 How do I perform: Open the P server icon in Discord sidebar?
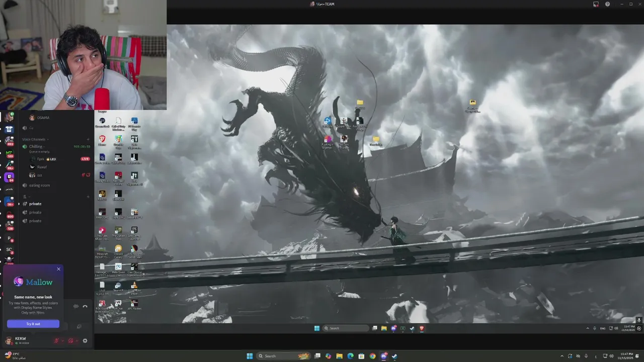(x=9, y=238)
